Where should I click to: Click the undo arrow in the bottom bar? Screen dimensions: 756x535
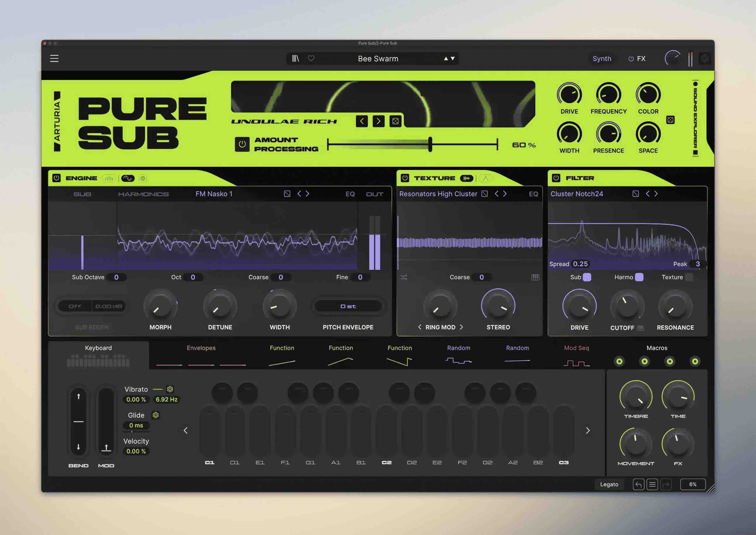(639, 484)
